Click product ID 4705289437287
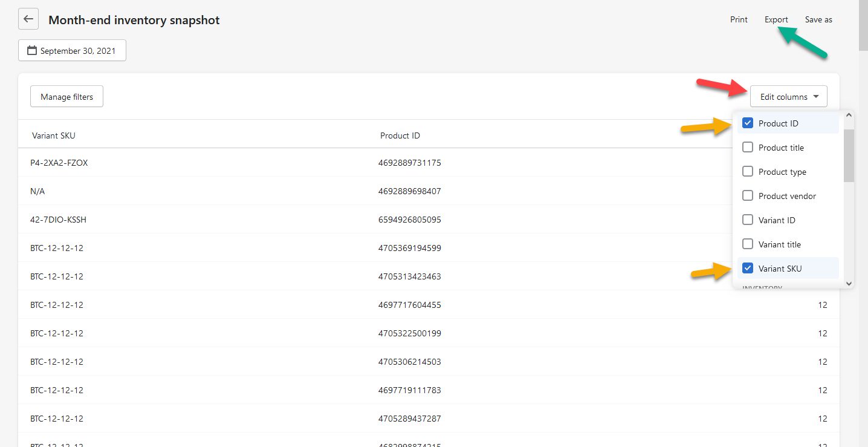 (410, 419)
